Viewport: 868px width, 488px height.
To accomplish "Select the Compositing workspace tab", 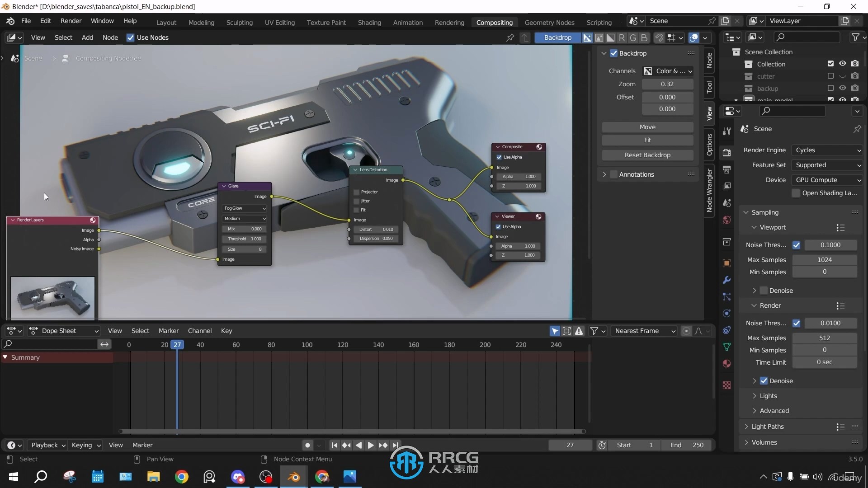I will (x=494, y=22).
